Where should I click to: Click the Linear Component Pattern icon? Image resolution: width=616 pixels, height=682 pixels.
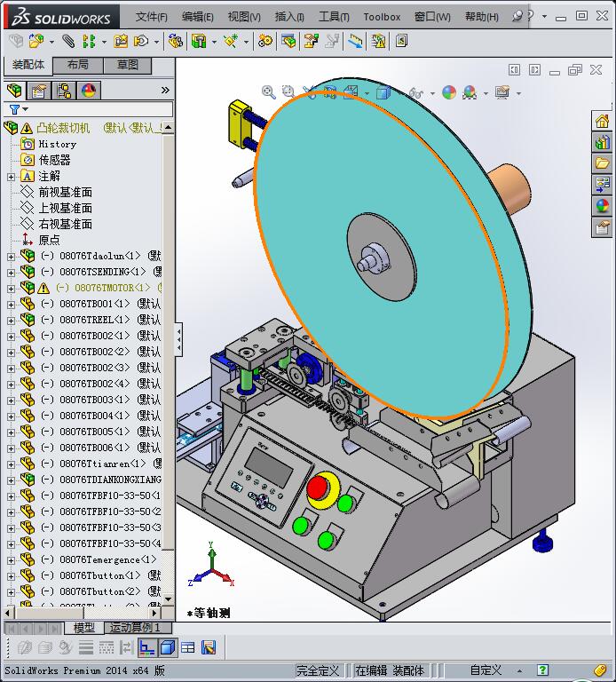(x=89, y=42)
